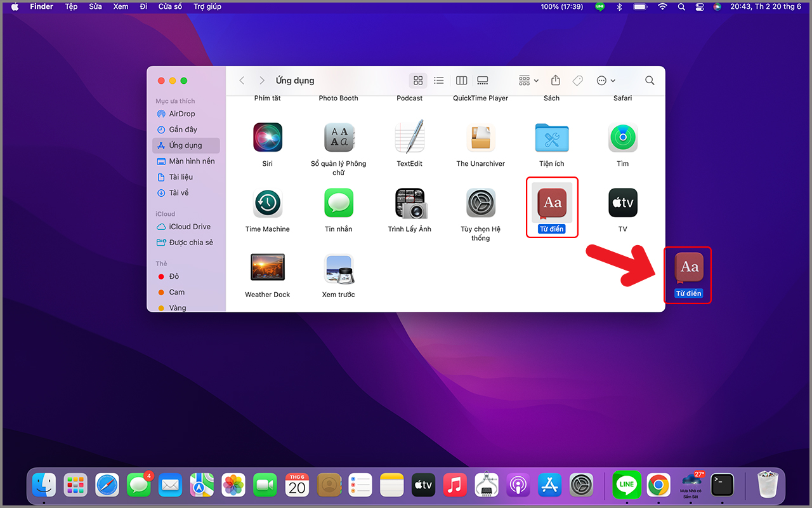812x508 pixels.
Task: Open the Xem menu
Action: tap(121, 7)
